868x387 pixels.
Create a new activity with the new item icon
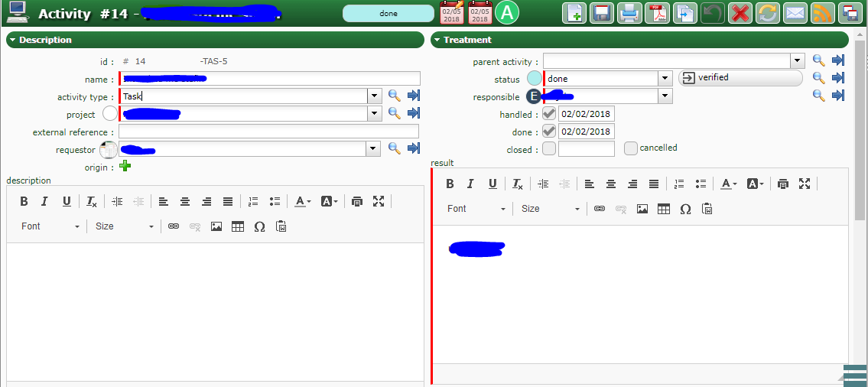click(574, 13)
